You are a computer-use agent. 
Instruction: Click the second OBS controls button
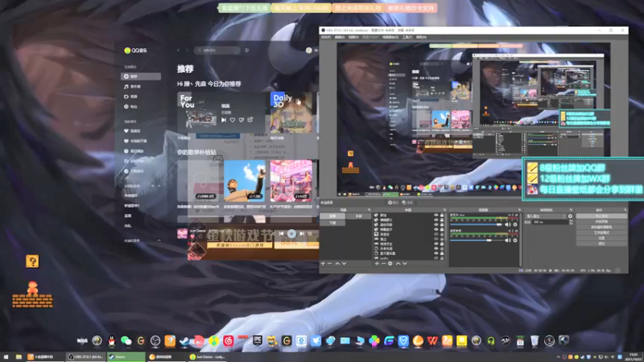point(601,222)
